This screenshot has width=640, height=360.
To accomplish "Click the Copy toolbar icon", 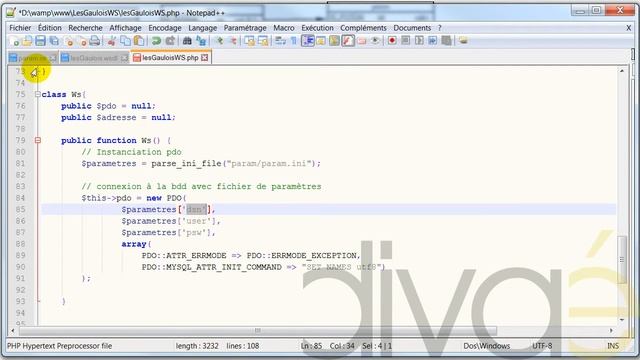I will 126,41.
